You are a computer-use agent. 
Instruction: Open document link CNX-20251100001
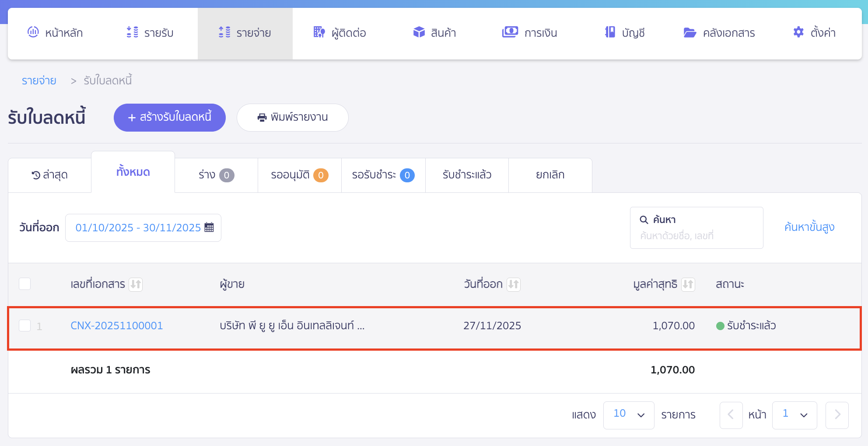pos(117,326)
